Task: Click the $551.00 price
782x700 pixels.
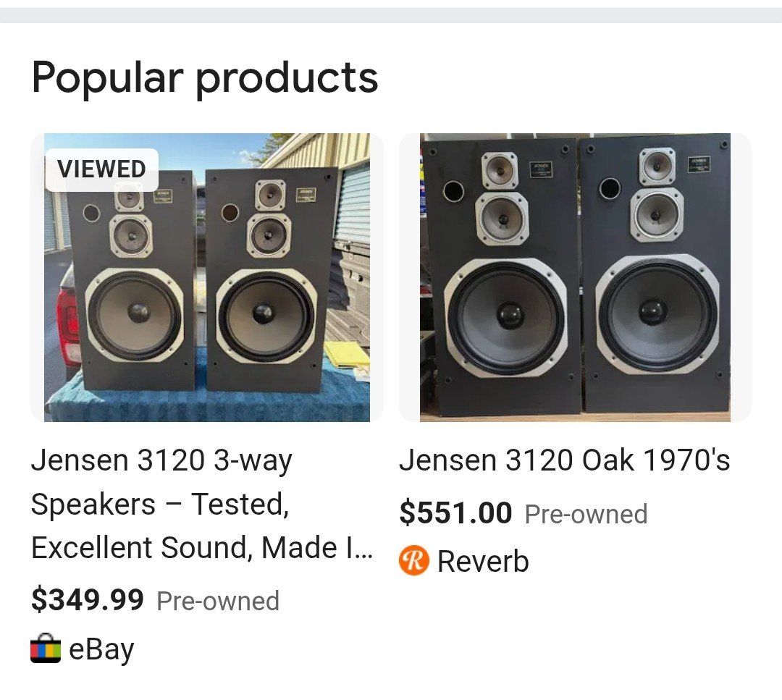Action: click(455, 513)
